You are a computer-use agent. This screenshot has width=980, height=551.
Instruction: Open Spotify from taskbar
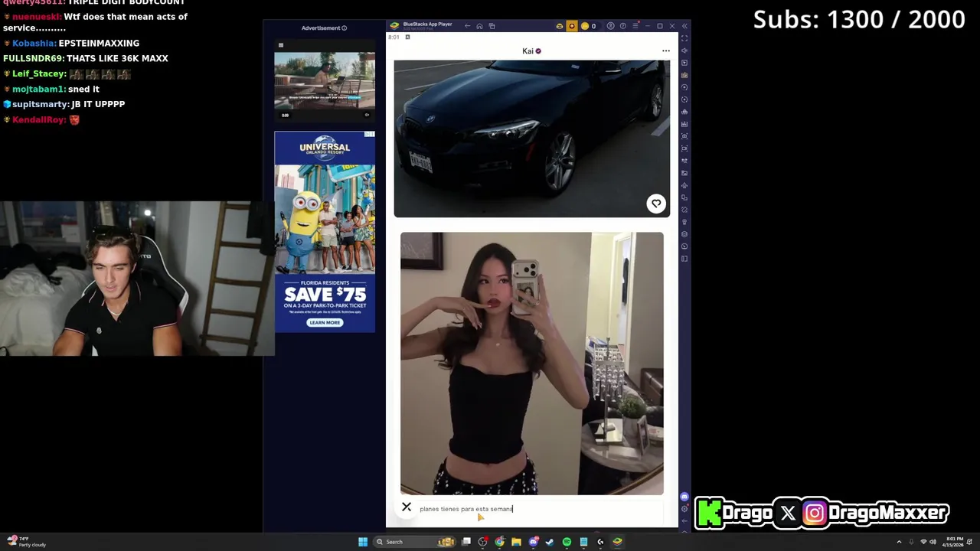[567, 542]
